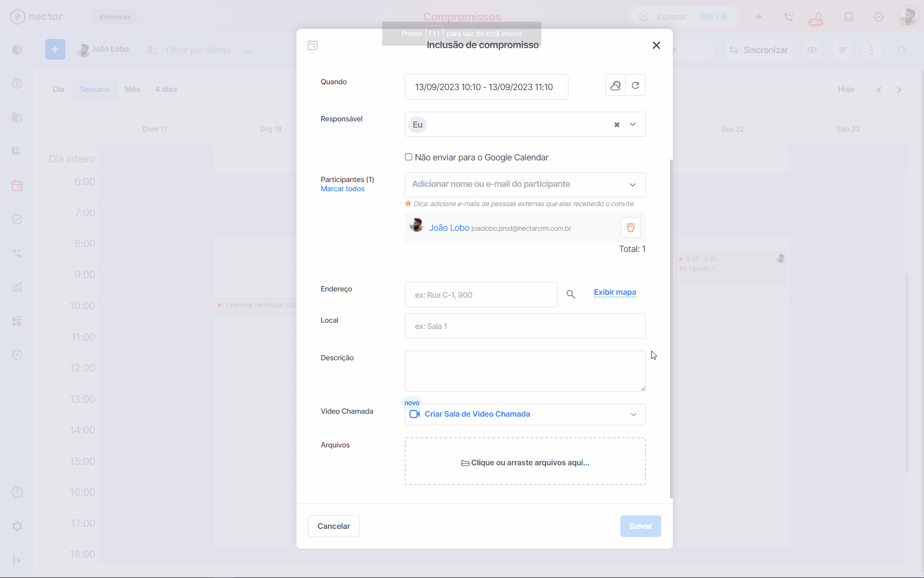Open the phone sidebar icon
The image size is (924, 578).
(17, 253)
